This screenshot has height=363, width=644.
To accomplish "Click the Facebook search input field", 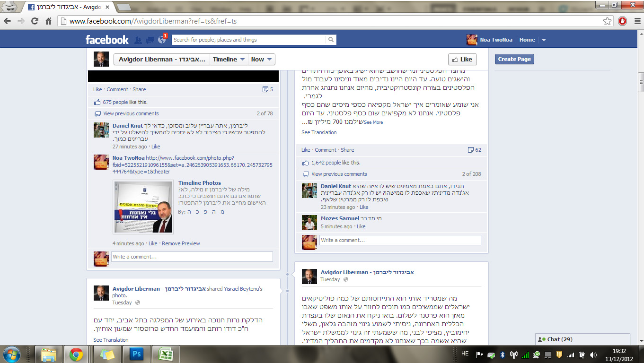I will coord(249,40).
